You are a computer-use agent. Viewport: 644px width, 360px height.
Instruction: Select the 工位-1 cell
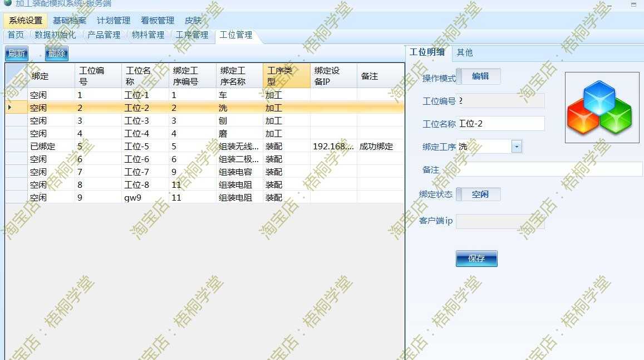[145, 95]
